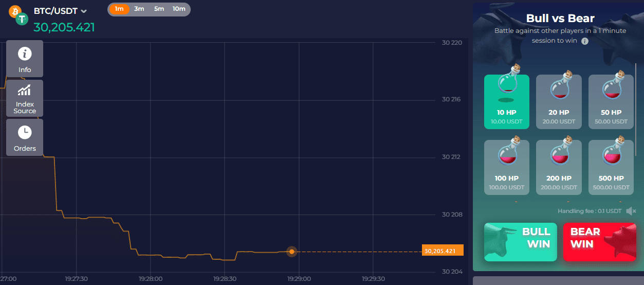The image size is (644, 285).
Task: Select the 10 HP potion
Action: coord(506,101)
